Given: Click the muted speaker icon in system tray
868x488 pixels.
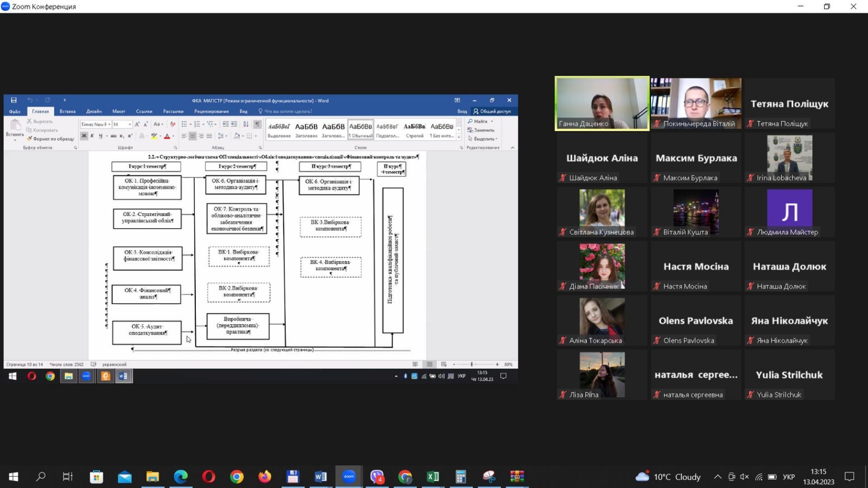Looking at the screenshot, I should click(x=744, y=477).
